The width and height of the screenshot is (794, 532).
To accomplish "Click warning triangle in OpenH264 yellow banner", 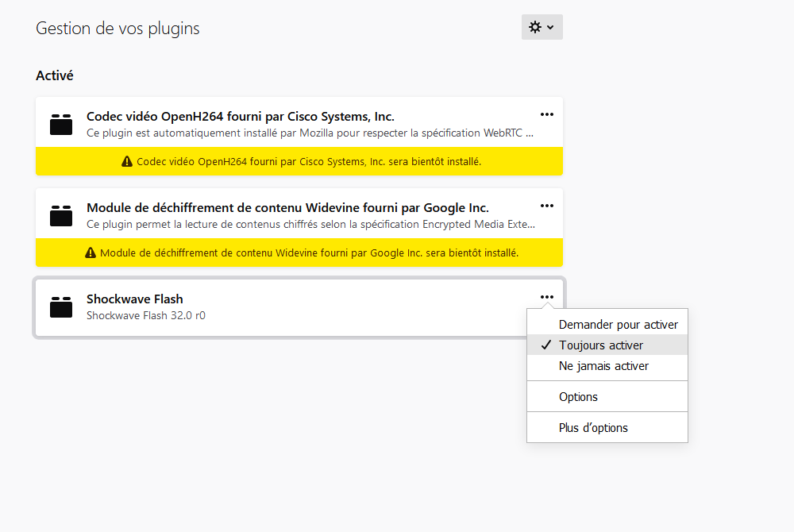I will [x=127, y=162].
